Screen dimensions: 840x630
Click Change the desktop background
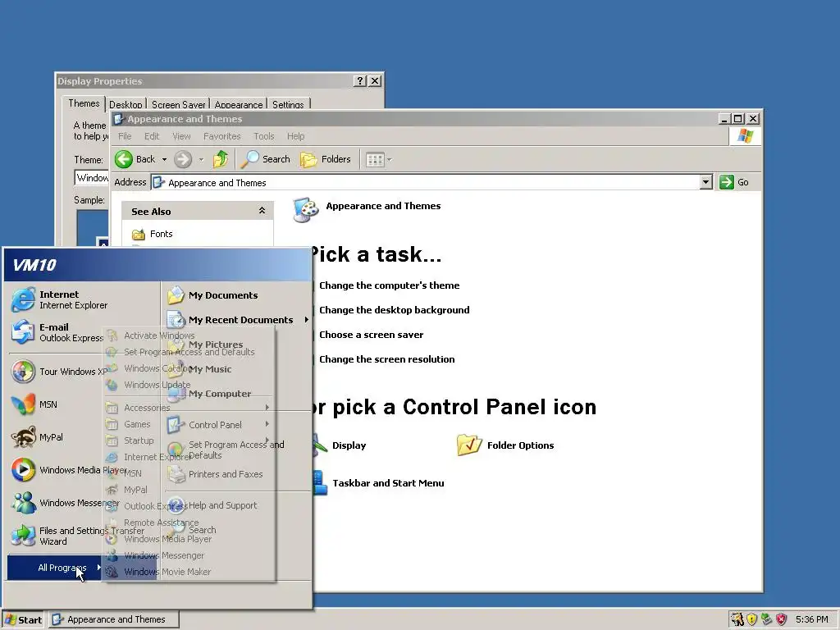pyautogui.click(x=395, y=310)
